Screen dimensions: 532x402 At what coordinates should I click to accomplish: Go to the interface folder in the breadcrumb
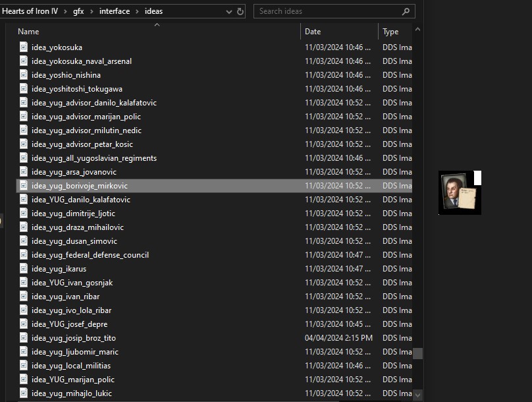(x=115, y=11)
